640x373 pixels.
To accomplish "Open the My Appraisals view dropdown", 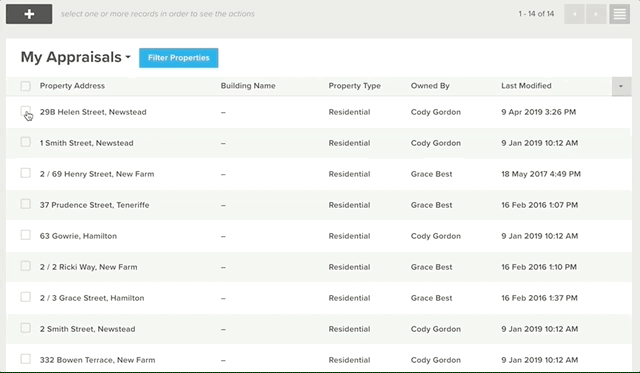I will pos(76,57).
